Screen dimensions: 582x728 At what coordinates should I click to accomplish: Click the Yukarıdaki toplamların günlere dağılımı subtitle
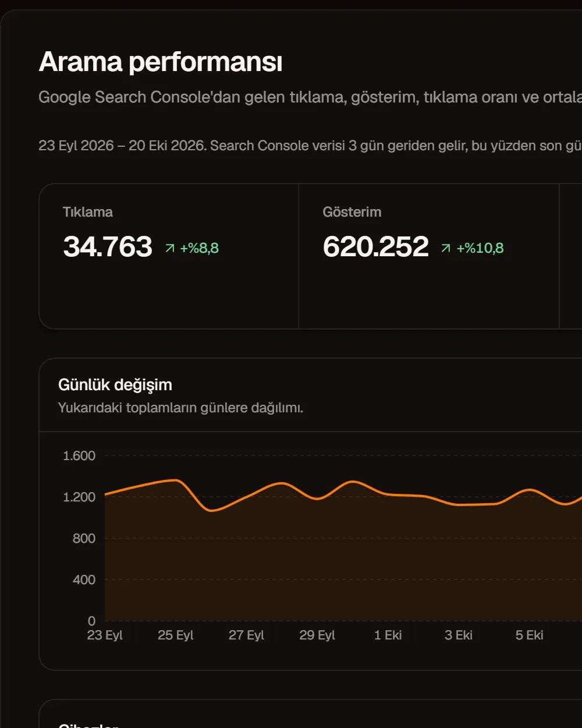[x=180, y=408]
